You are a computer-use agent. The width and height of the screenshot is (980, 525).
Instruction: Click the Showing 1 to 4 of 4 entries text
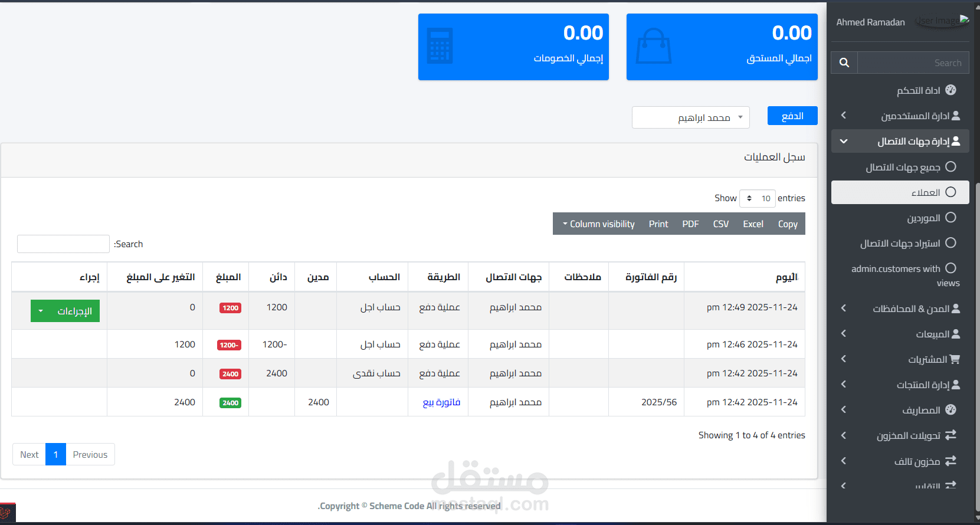(x=752, y=435)
